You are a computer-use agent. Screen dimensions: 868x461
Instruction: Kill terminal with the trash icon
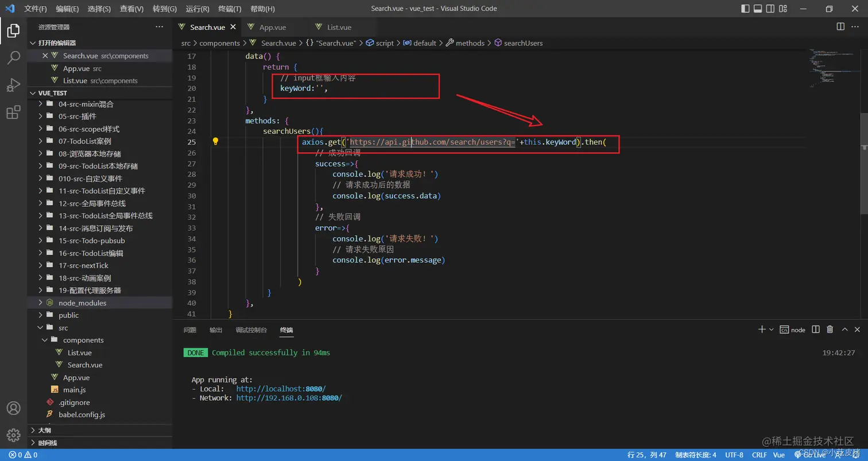pyautogui.click(x=830, y=330)
